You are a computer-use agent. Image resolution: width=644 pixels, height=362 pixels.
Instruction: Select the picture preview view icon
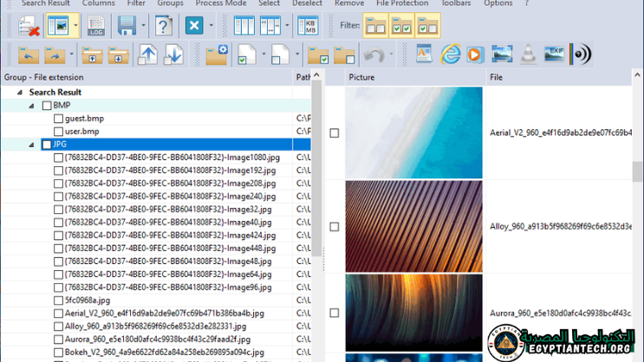tap(58, 26)
